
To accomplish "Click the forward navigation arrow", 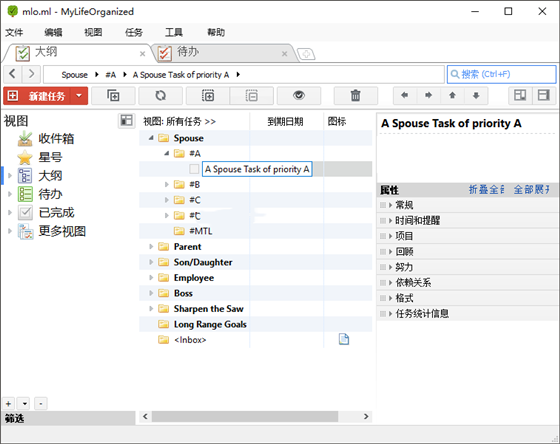I will [31, 74].
